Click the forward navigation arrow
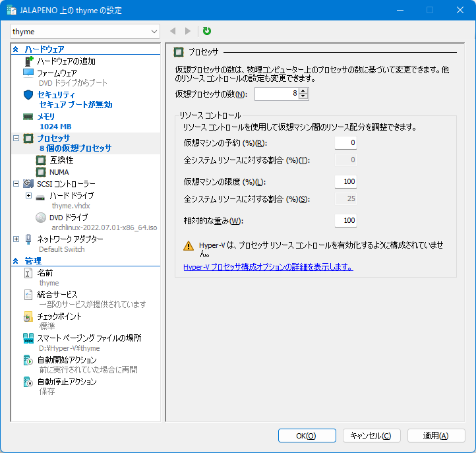The image size is (476, 453). click(188, 31)
